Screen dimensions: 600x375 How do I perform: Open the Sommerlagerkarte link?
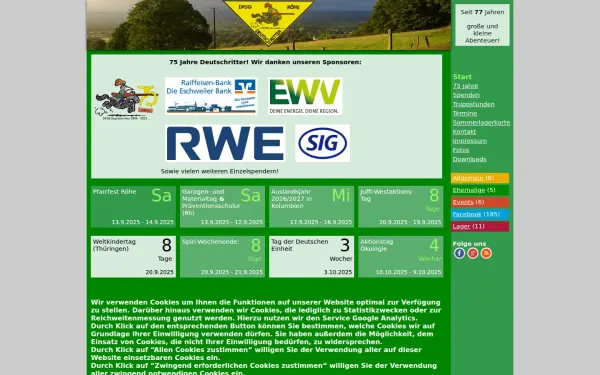[481, 122]
